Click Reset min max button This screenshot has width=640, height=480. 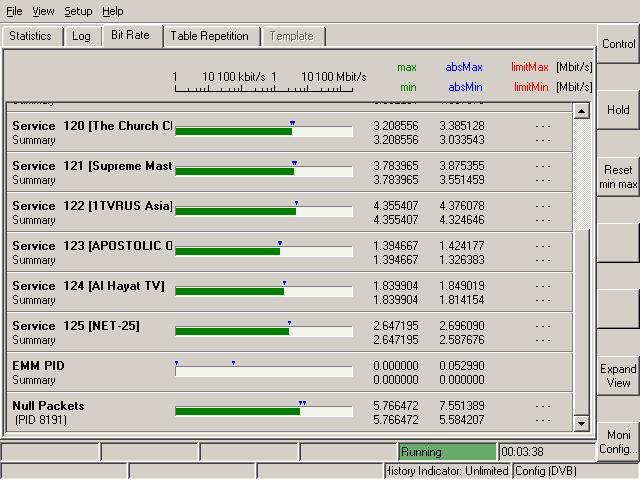(x=618, y=177)
